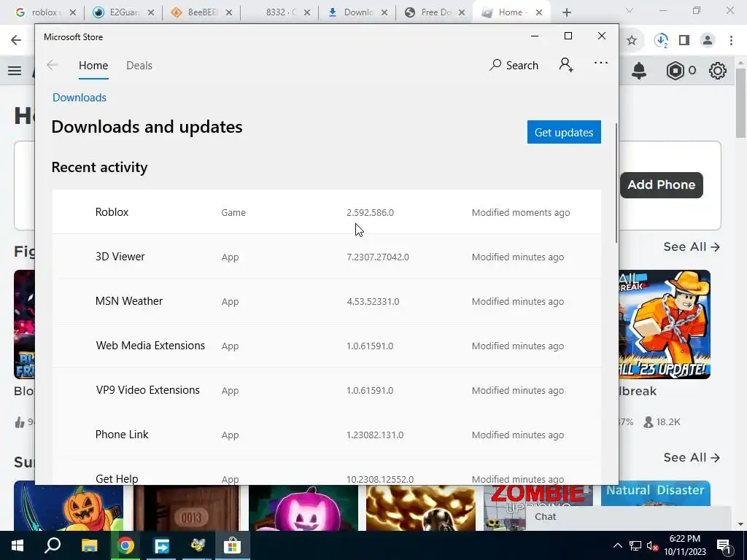This screenshot has height=560, width=747.
Task: Open a new Chrome tab
Action: [x=566, y=13]
